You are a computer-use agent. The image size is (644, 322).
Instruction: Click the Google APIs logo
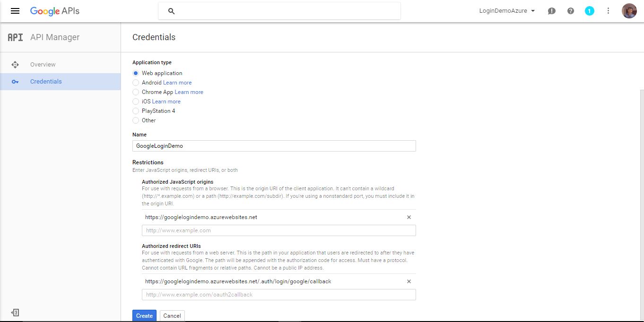click(x=55, y=11)
